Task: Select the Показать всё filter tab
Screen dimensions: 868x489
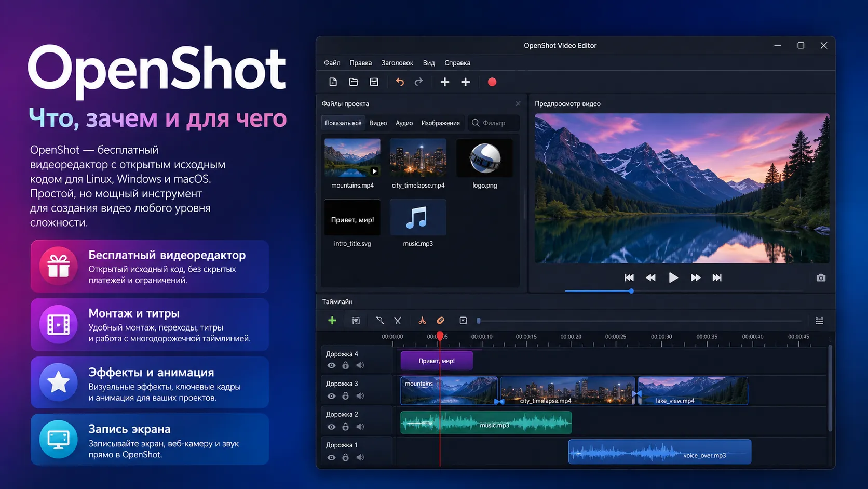Action: click(x=343, y=123)
